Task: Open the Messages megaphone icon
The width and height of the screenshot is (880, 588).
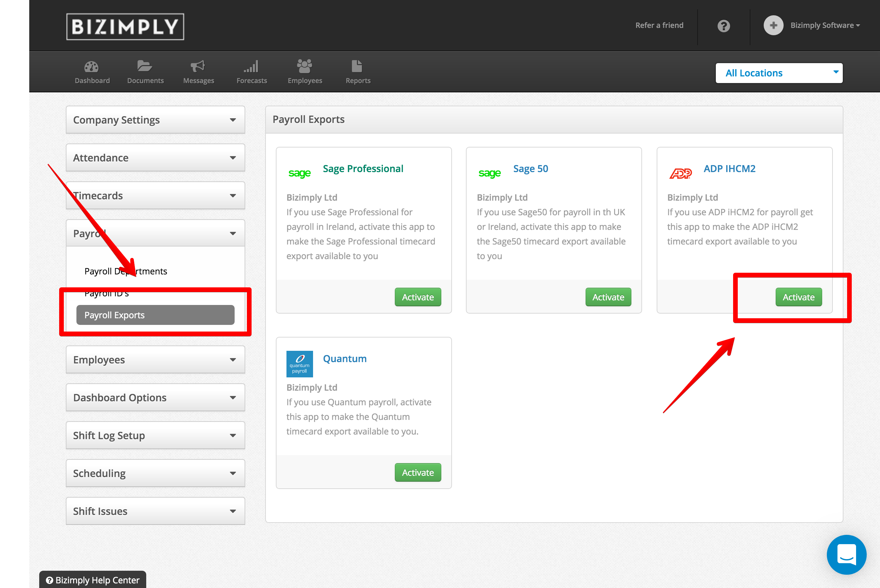Action: (198, 66)
